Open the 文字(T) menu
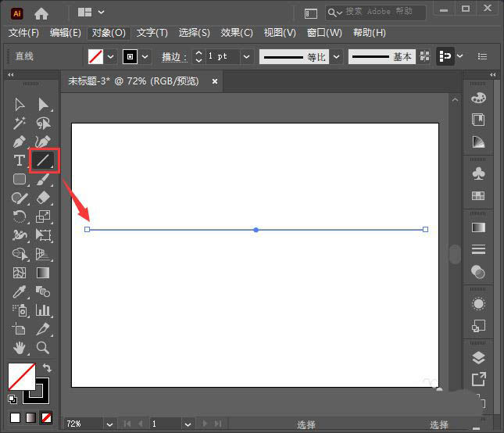This screenshot has width=504, height=433. tap(152, 33)
